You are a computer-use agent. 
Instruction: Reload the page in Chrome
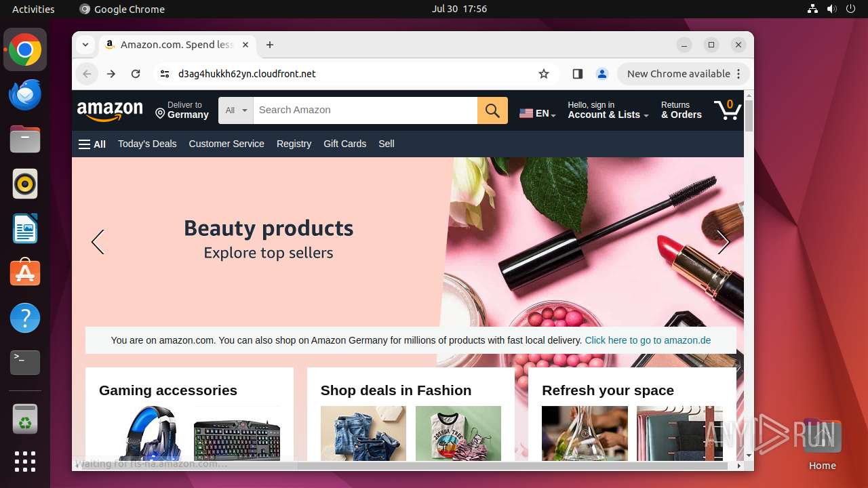tap(136, 74)
